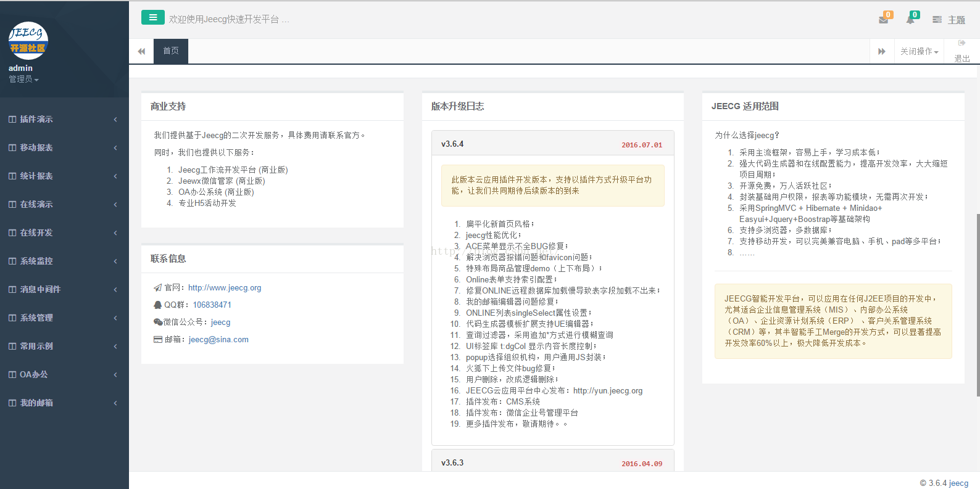Click the OA办公系统 (商业版) list item
This screenshot has height=489, width=980.
point(216,192)
